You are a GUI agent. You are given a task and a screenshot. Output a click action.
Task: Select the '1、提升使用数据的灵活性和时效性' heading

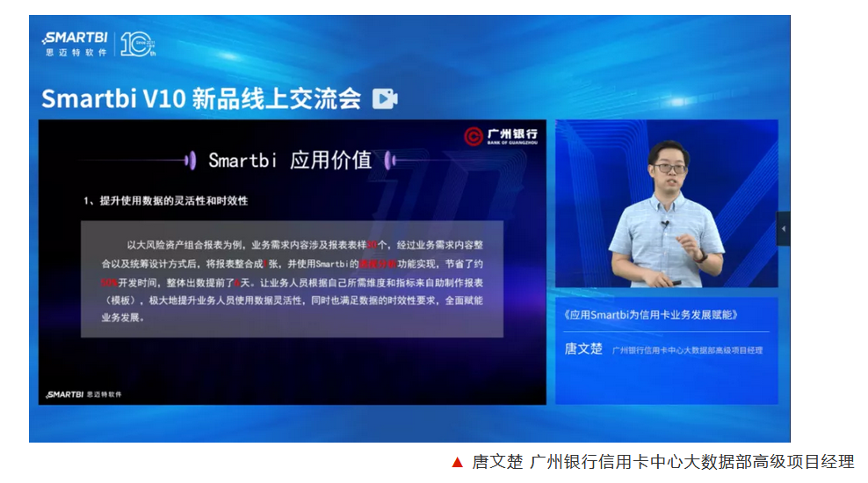point(166,200)
